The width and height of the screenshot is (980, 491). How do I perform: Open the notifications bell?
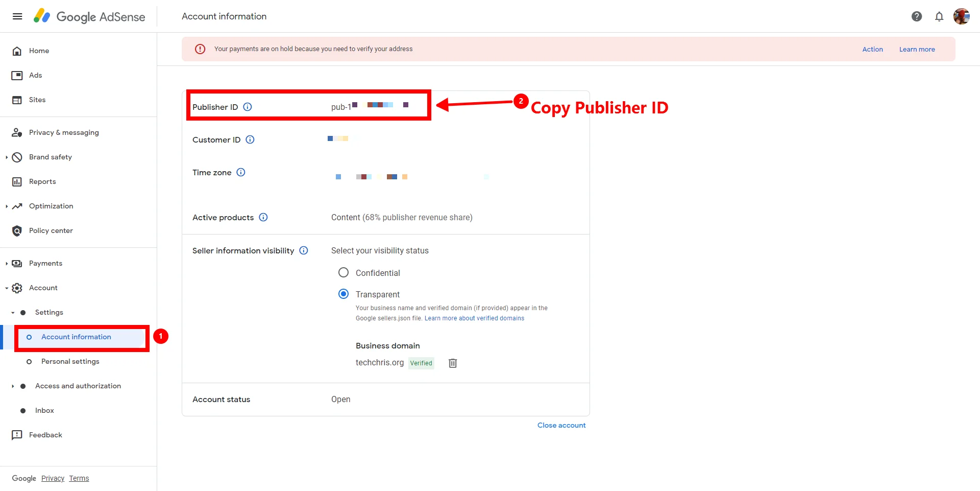tap(939, 16)
